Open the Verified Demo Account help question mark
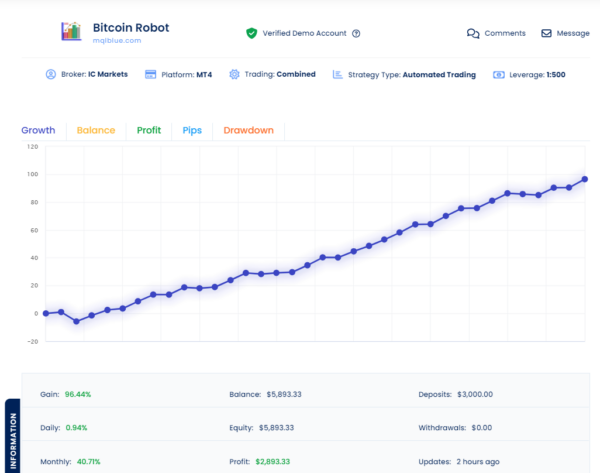600x473 pixels. coord(356,34)
